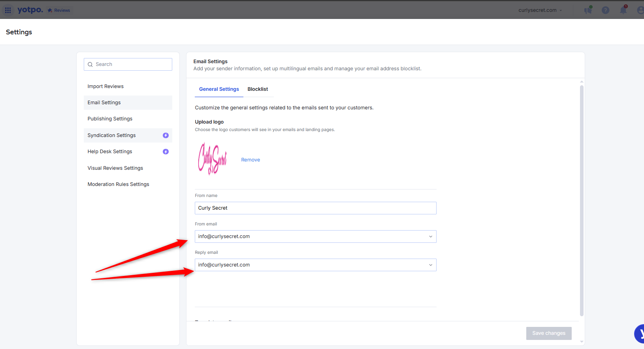Image resolution: width=644 pixels, height=349 pixels.
Task: Open the help question mark icon
Action: click(x=605, y=10)
